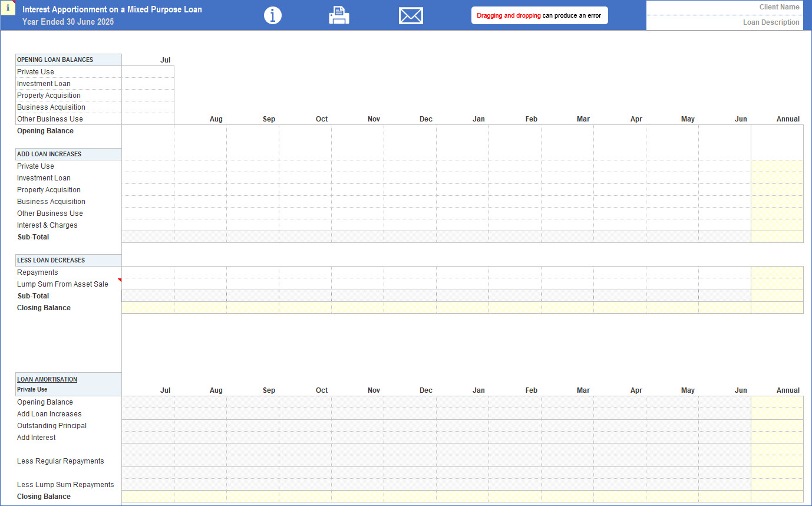Screen dimensions: 812x506
Task: Click the Apr header in the Loan Amortisation table
Action: (636, 390)
